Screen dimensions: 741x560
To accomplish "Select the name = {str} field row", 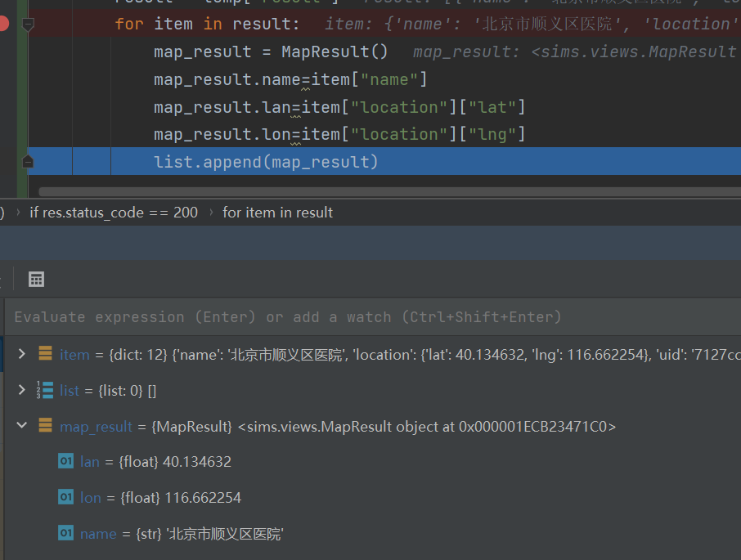I will tap(372, 534).
